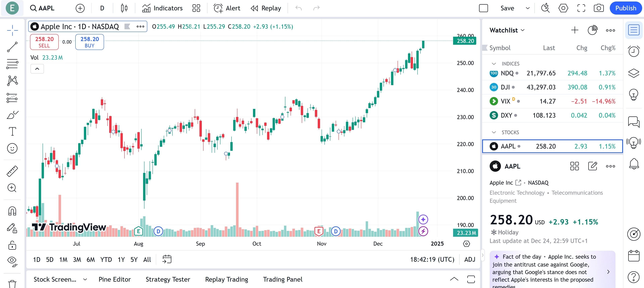Enter fullscreen mode
Screen dimensions: 644x288
coord(581,8)
